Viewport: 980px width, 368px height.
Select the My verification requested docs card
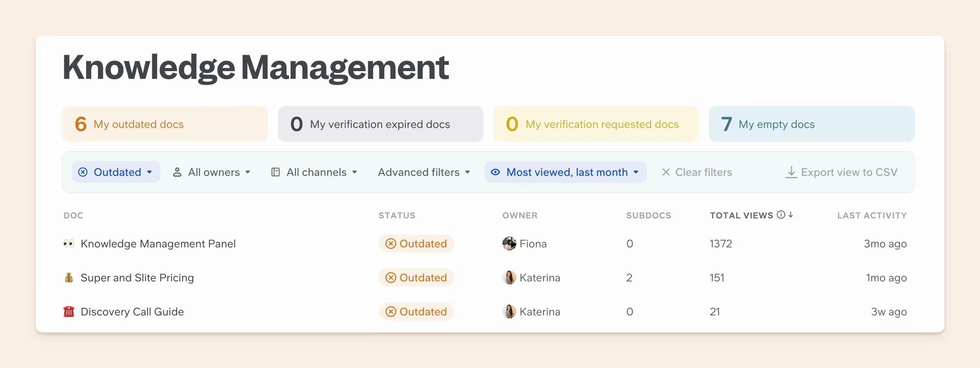pyautogui.click(x=596, y=124)
